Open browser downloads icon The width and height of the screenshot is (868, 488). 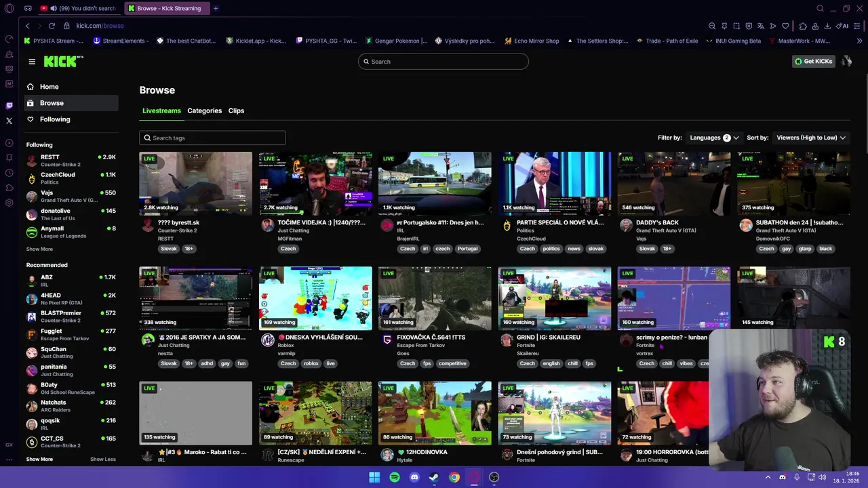coord(827,26)
